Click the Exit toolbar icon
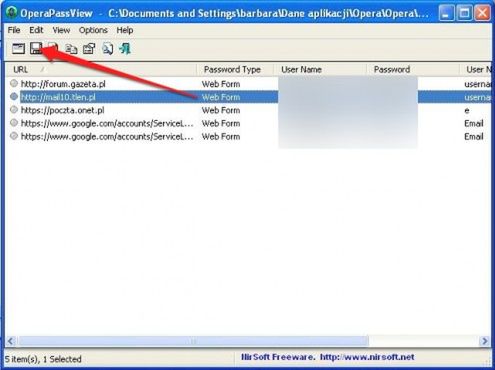 (125, 49)
